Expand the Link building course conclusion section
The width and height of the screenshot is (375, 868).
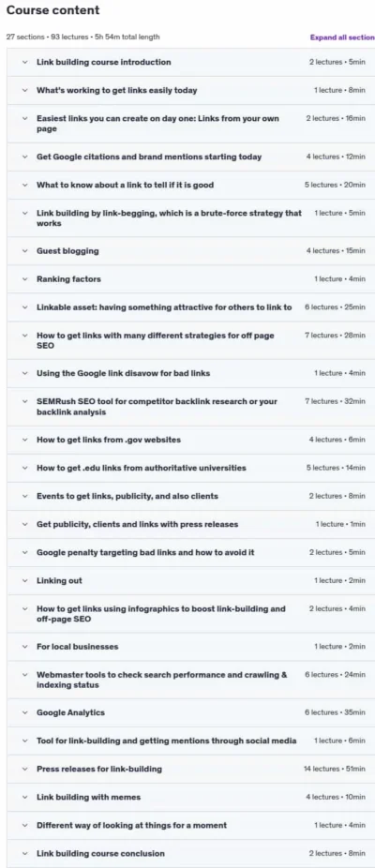(x=190, y=854)
